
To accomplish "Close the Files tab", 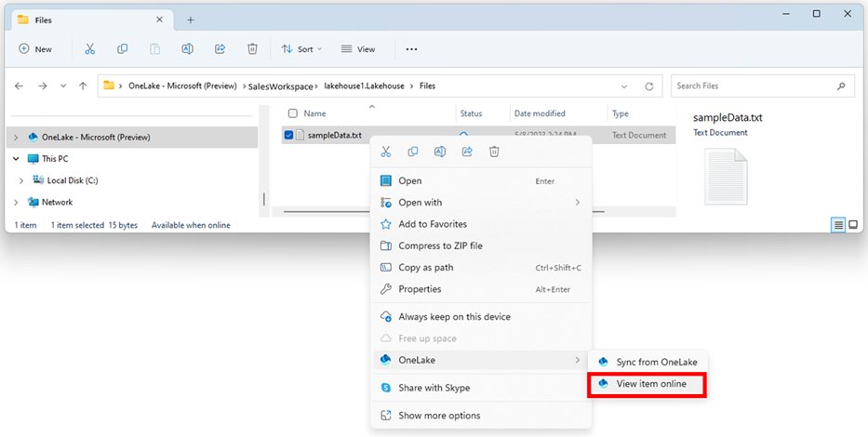I will coord(159,20).
